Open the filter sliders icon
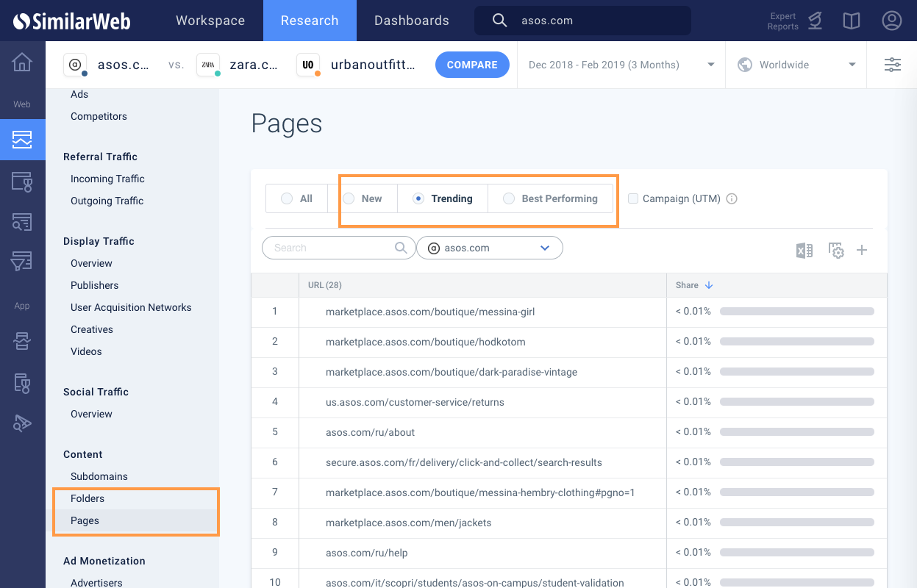The height and width of the screenshot is (588, 917). (893, 65)
